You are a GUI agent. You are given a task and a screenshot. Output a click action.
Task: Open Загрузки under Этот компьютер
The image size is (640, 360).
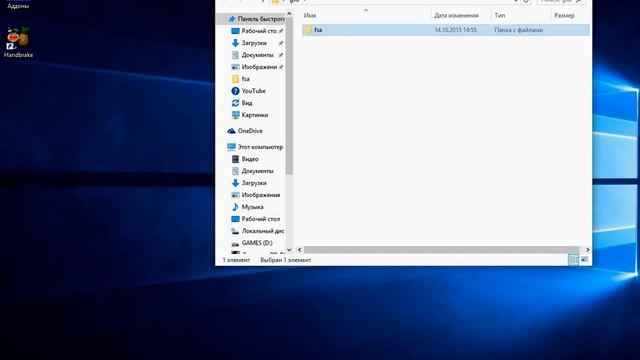[x=249, y=183]
